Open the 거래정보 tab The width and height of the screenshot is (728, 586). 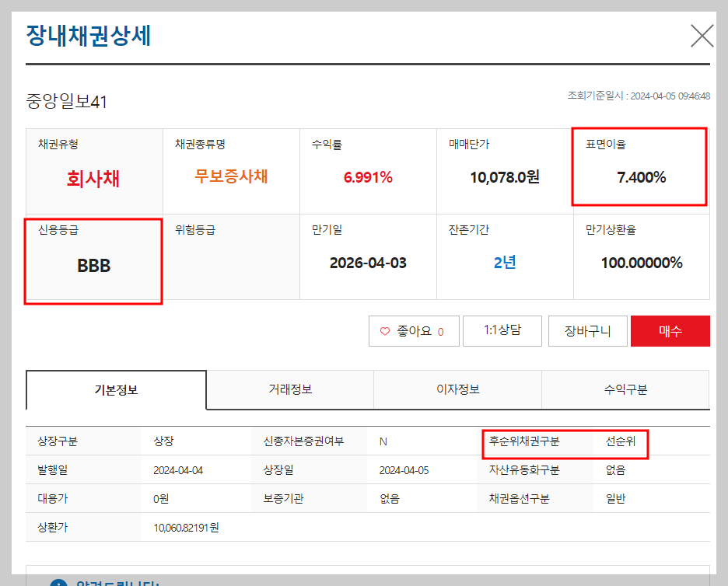290,389
